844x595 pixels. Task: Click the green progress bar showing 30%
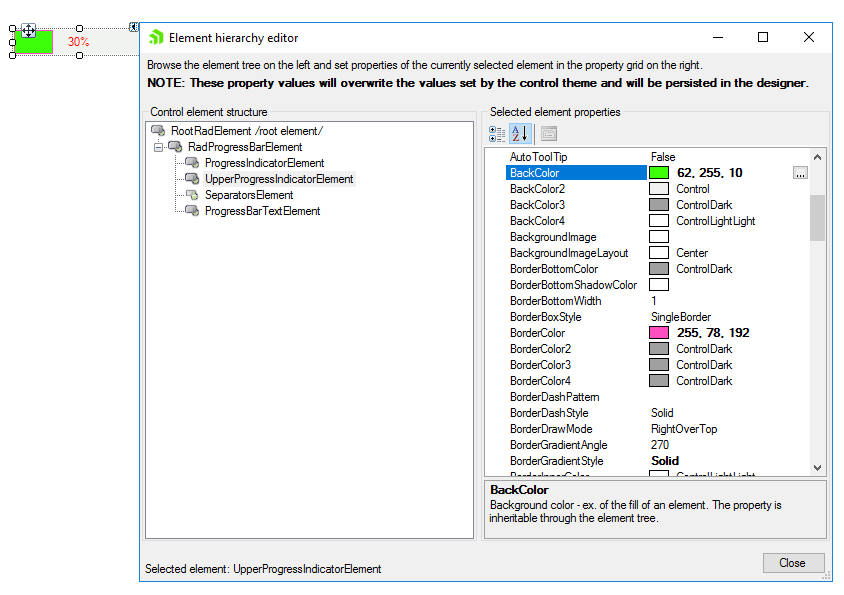coord(33,42)
